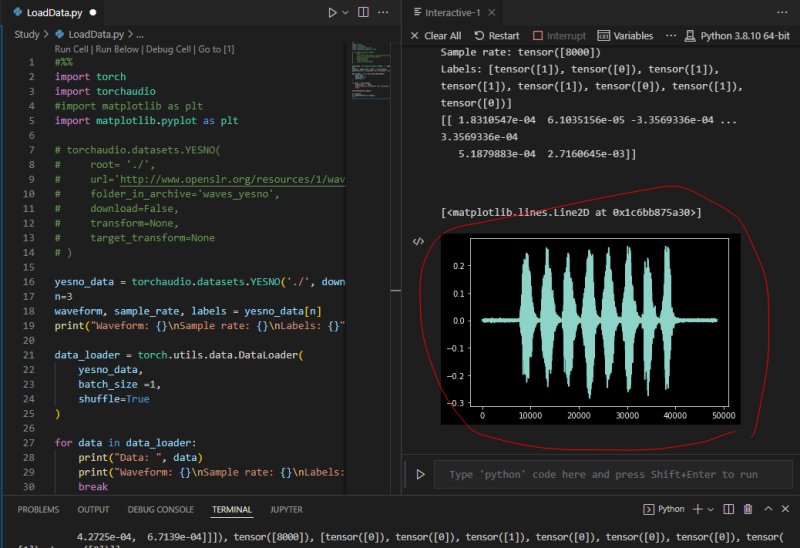Open Interactive window More Actions menu
800x548 pixels.
click(x=782, y=12)
